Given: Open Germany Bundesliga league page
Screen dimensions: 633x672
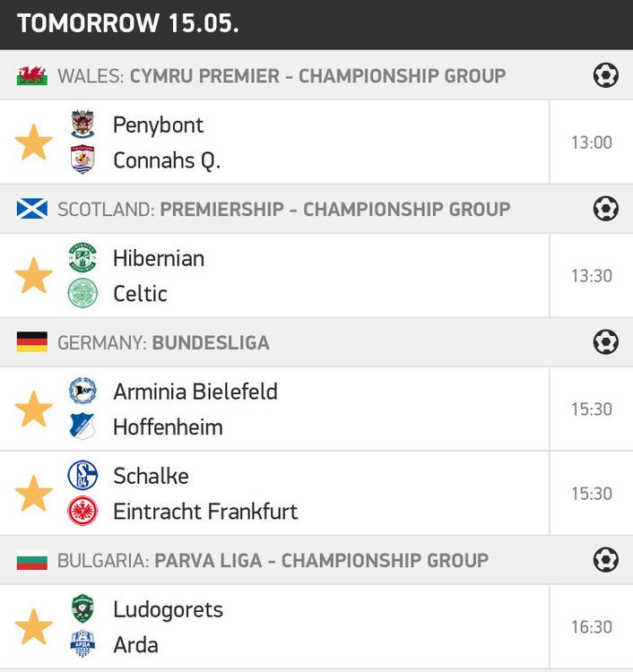Looking at the screenshot, I should tap(210, 342).
